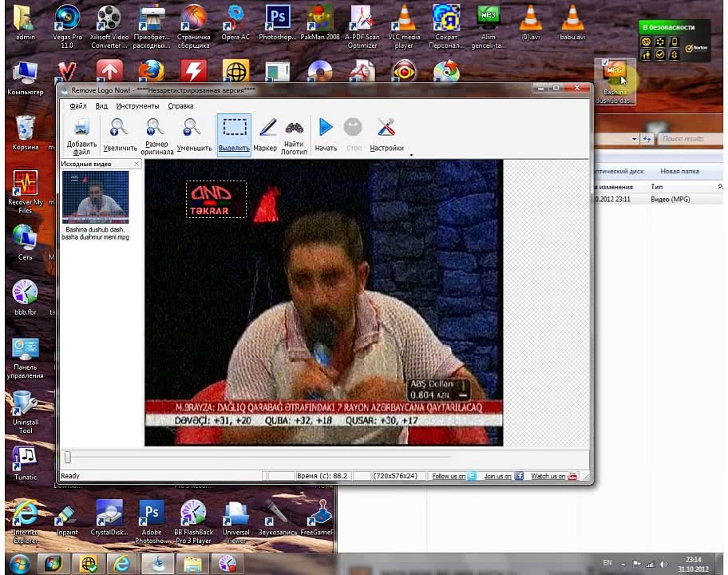This screenshot has width=728, height=575.
Task: Start processing with Начать button
Action: (326, 136)
